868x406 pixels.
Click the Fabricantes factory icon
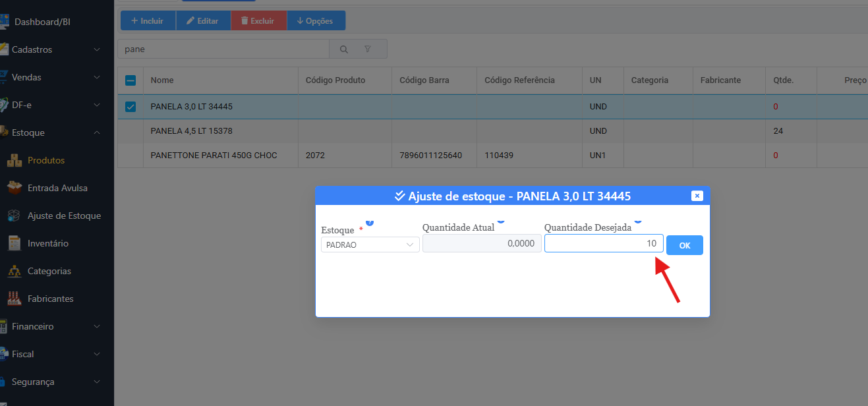14,299
